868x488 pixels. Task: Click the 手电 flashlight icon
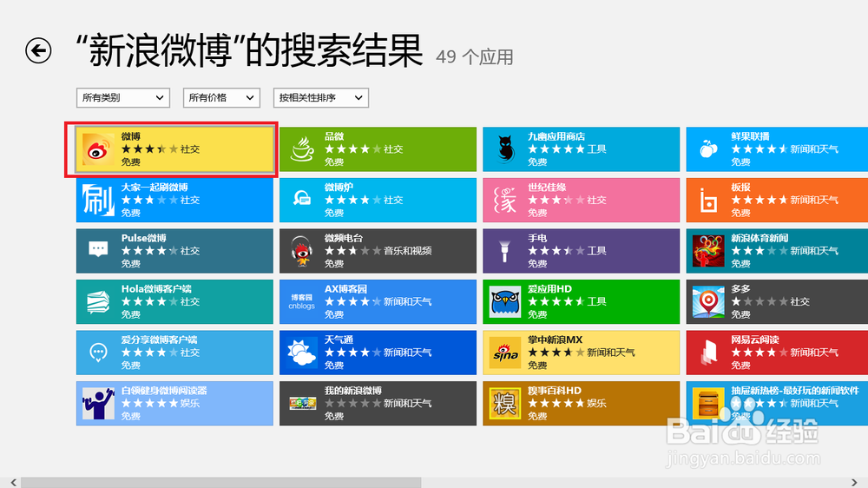pos(504,251)
